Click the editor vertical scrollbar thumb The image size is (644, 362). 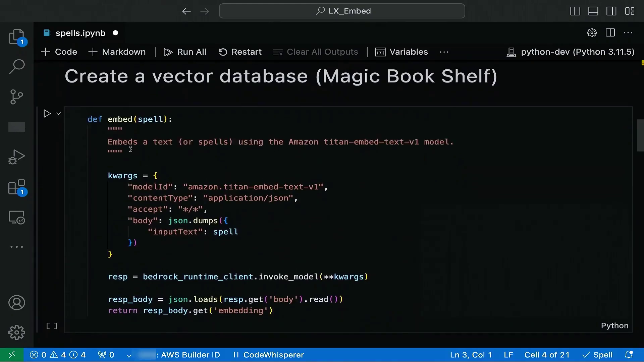coord(640,135)
